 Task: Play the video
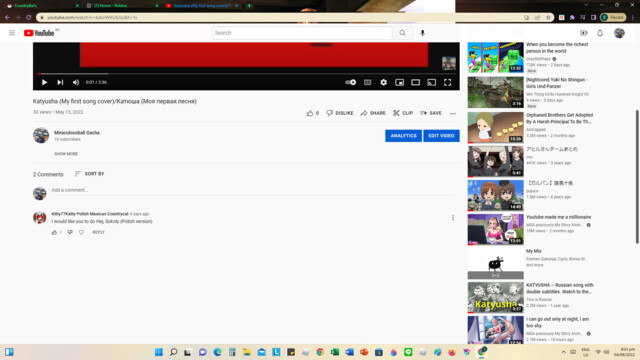coord(44,82)
